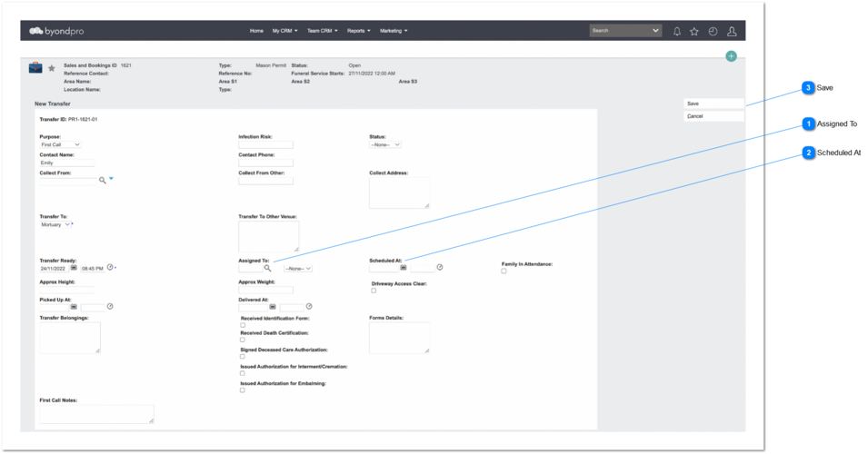868x454 pixels.
Task: Open Scheduled At time clock picker
Action: [x=440, y=267]
